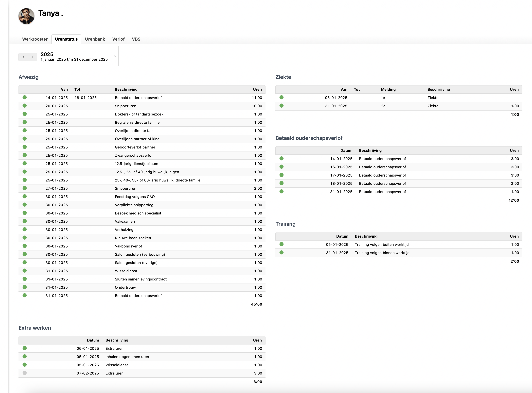The image size is (532, 393).
Task: Click status dot of 16-01-2025 ouderschapsverlof row
Action: coord(281,166)
